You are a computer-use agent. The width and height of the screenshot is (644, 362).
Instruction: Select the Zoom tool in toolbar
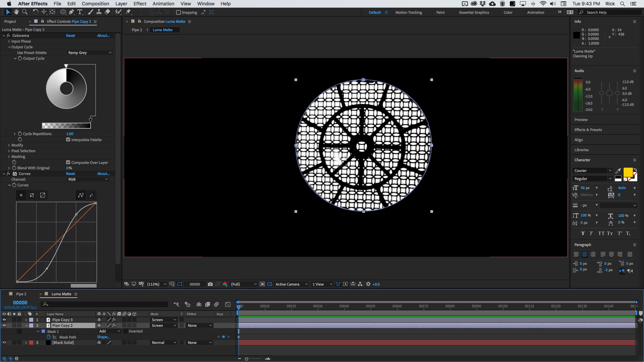click(x=25, y=12)
